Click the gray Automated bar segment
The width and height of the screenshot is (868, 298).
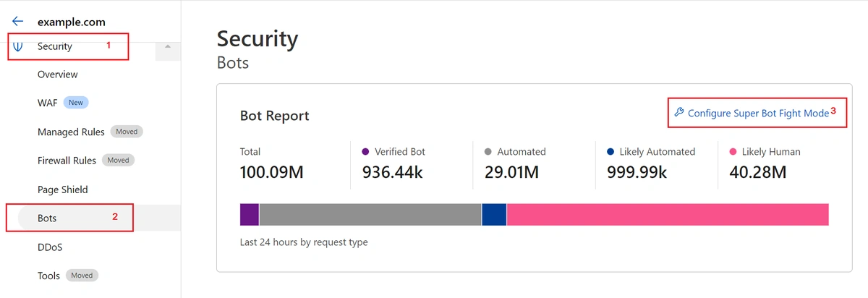pos(370,215)
